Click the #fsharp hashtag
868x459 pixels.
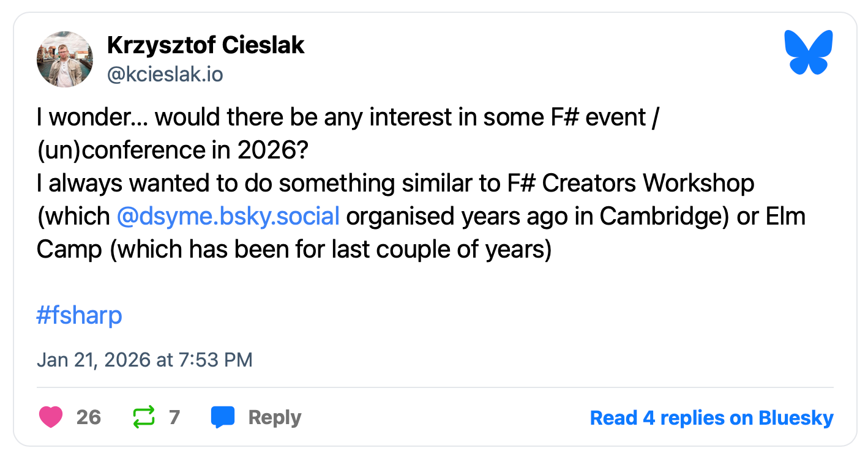[79, 316]
